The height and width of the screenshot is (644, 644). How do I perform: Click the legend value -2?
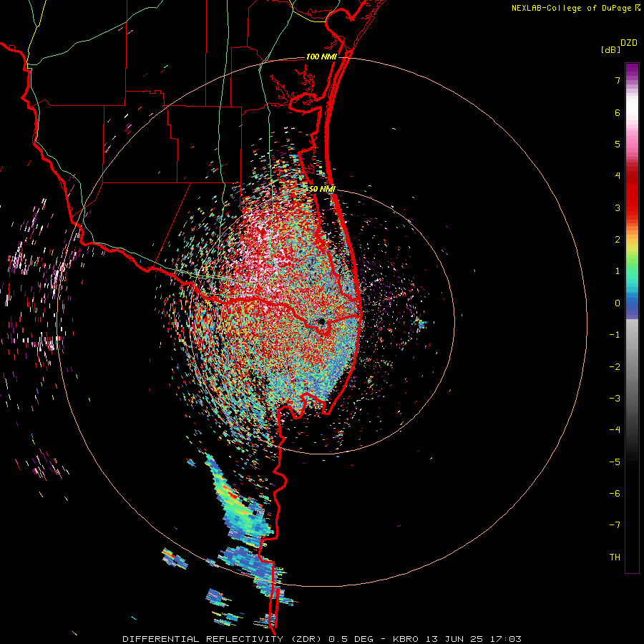click(615, 367)
